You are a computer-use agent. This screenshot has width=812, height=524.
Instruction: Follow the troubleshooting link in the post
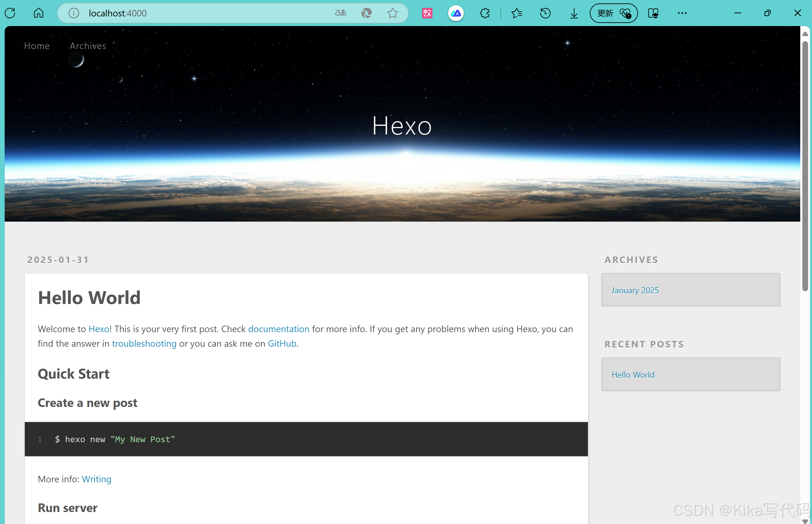(x=144, y=344)
